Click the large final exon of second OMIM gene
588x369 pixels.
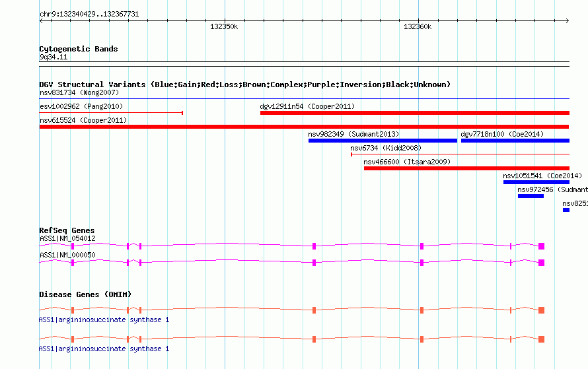tap(541, 339)
